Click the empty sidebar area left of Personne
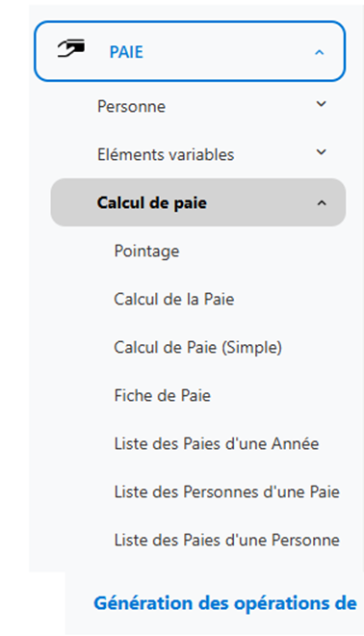Viewport: 364px width, 636px height. [x=63, y=107]
